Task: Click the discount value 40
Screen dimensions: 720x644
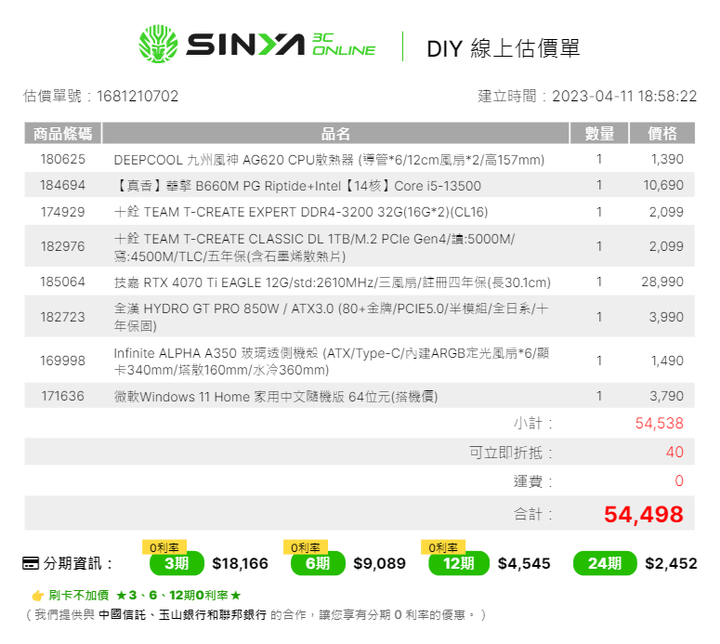Action: [675, 452]
